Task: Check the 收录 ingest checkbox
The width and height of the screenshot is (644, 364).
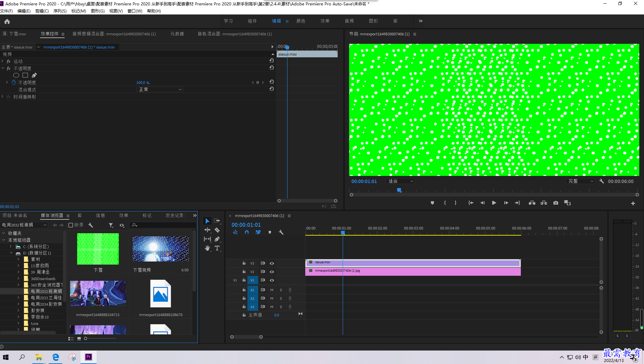Action: (71, 225)
